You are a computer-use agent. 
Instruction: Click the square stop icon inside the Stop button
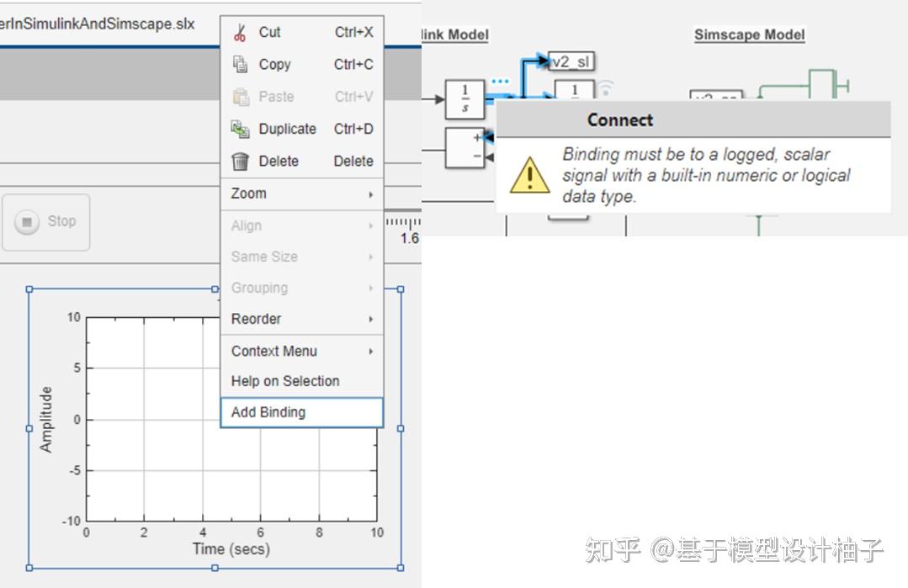pyautogui.click(x=29, y=220)
